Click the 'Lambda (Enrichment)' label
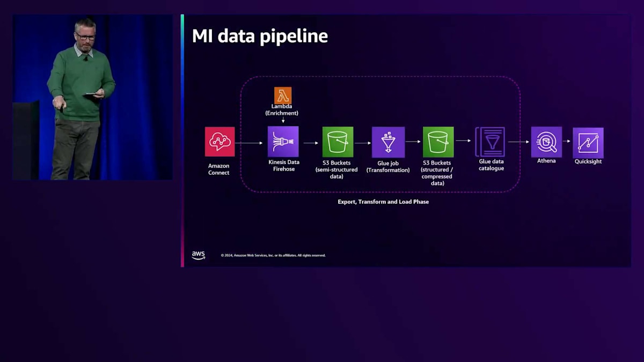644x362 pixels. click(282, 110)
